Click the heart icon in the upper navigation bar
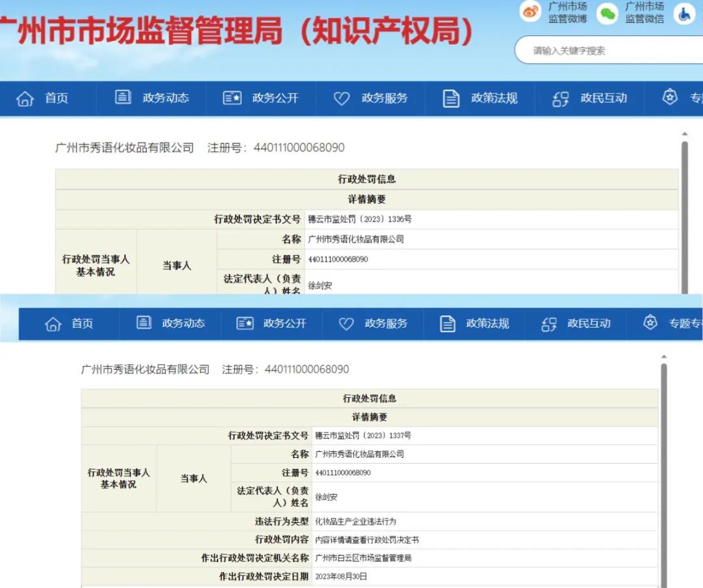The image size is (703, 588). coord(342,98)
